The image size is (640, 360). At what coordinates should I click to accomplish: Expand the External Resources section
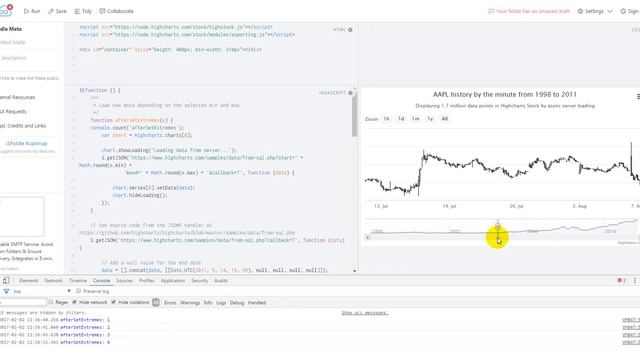(18, 97)
